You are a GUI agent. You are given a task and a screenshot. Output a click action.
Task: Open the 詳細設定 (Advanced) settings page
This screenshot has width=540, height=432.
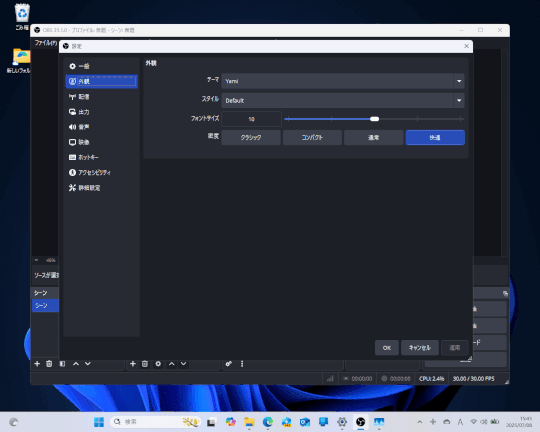[101, 188]
